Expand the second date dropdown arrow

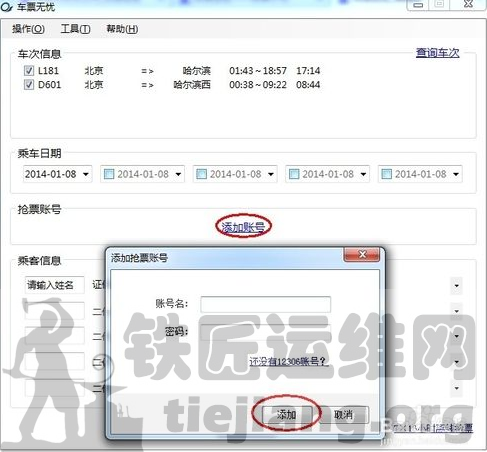(x=178, y=174)
